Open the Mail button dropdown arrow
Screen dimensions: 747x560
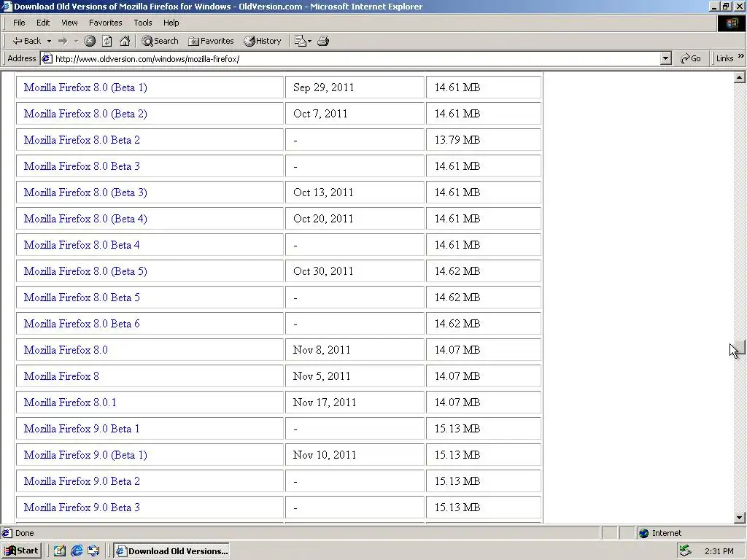(309, 41)
